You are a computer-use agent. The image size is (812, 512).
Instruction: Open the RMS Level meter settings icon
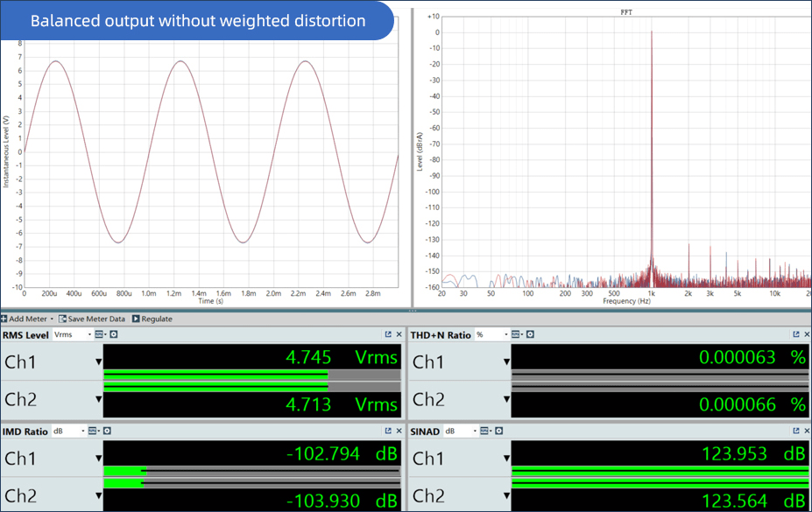pyautogui.click(x=114, y=334)
